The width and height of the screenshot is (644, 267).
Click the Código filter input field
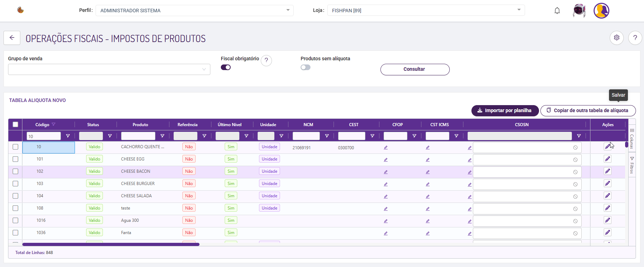pyautogui.click(x=44, y=136)
